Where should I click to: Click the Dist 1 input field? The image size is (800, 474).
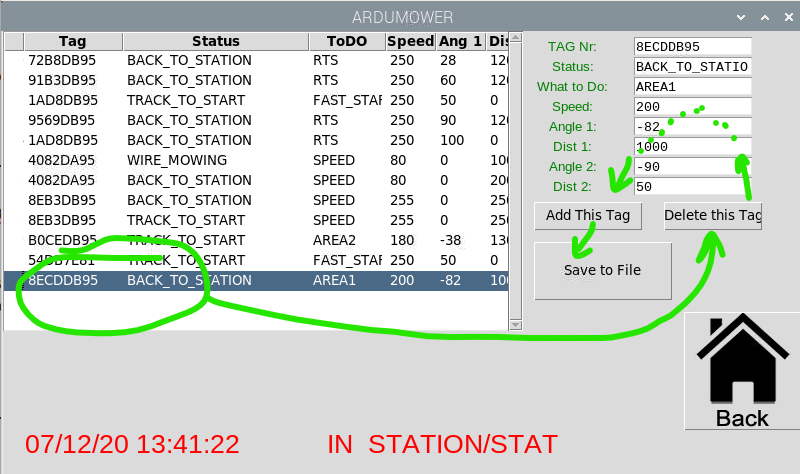[692, 146]
